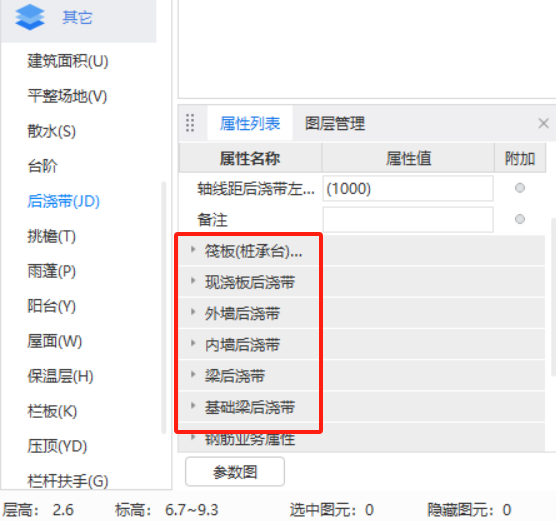
Task: Click the 备注 property name cell
Action: (212, 220)
